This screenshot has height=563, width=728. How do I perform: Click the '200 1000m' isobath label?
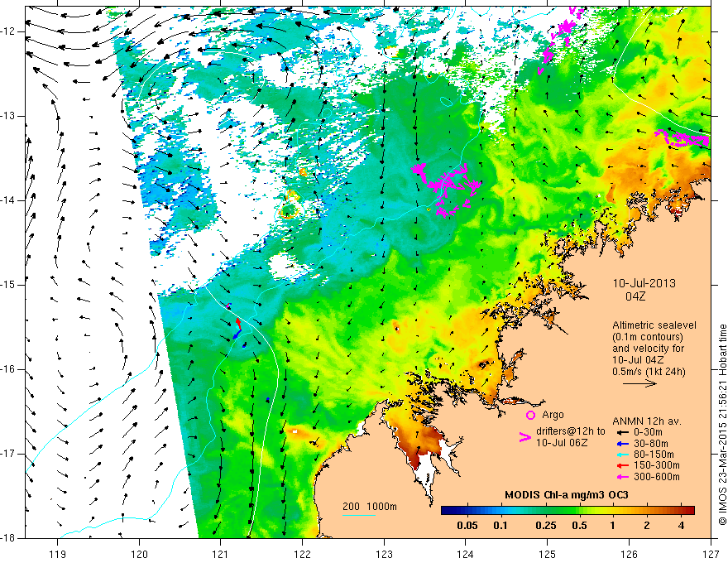coord(370,507)
